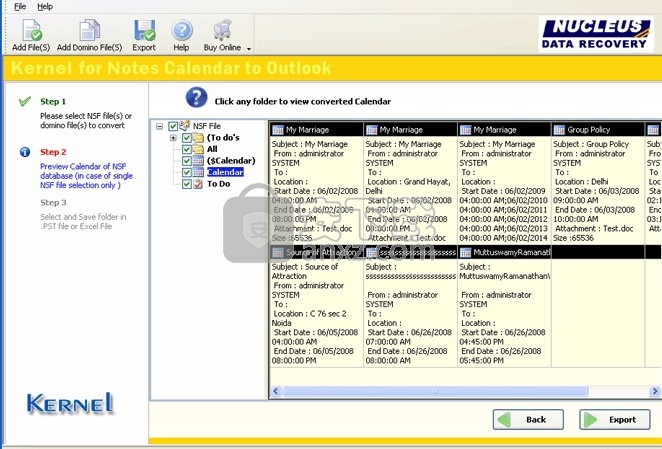Open Help from the toolbar question-mark icon
This screenshot has width=662, height=449.
click(x=182, y=30)
